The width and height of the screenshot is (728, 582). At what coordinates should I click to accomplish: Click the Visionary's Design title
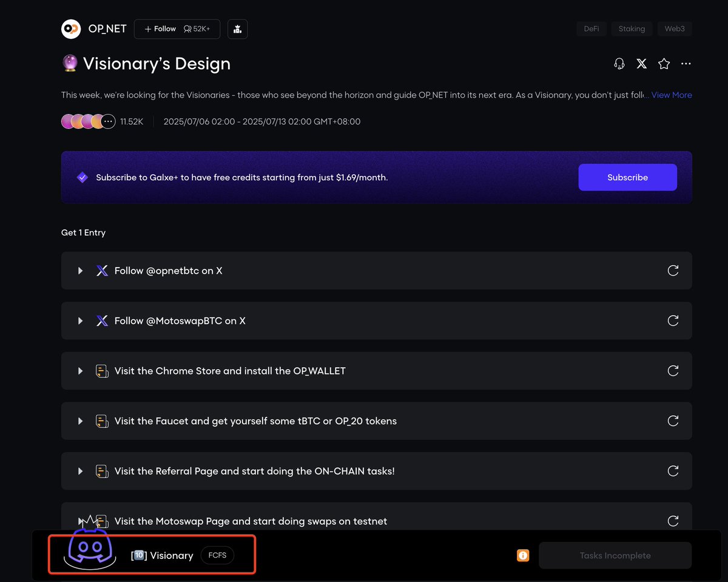tap(157, 64)
